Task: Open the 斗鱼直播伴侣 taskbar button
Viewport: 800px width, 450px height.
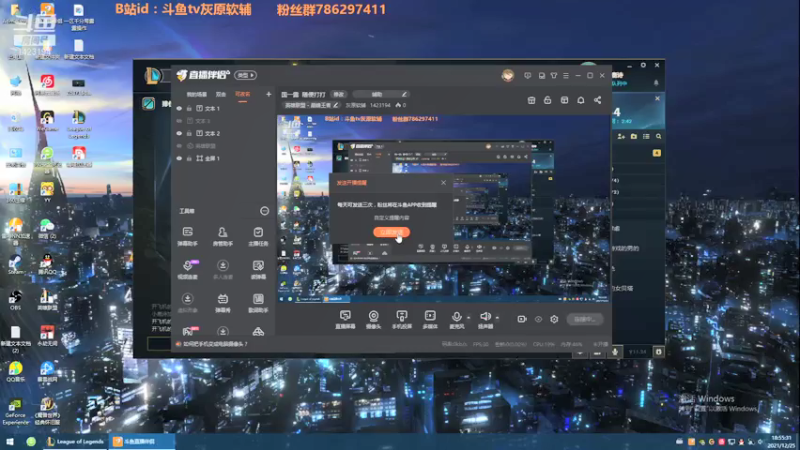Action: coord(141,442)
